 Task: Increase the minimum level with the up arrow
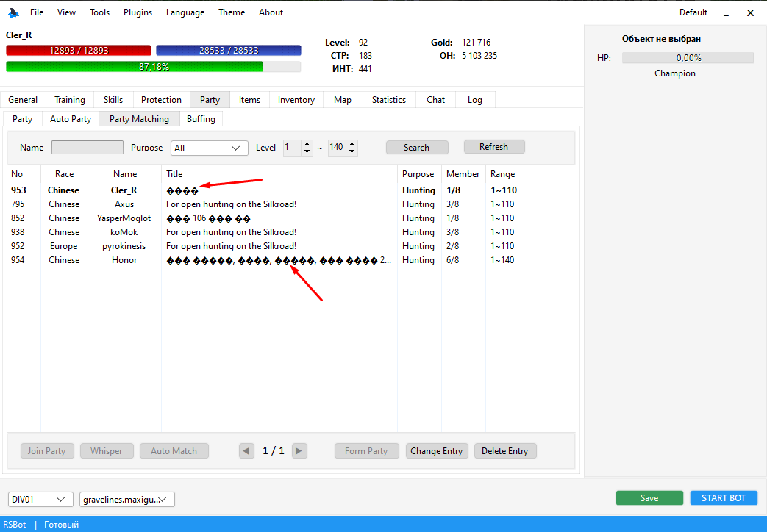(x=305, y=144)
